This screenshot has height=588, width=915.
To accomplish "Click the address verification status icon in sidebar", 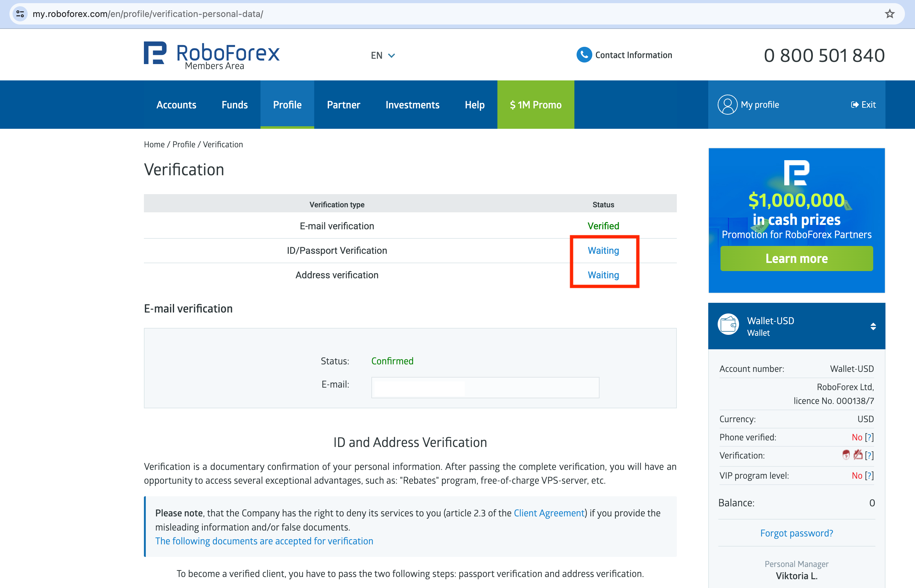I will click(x=858, y=455).
